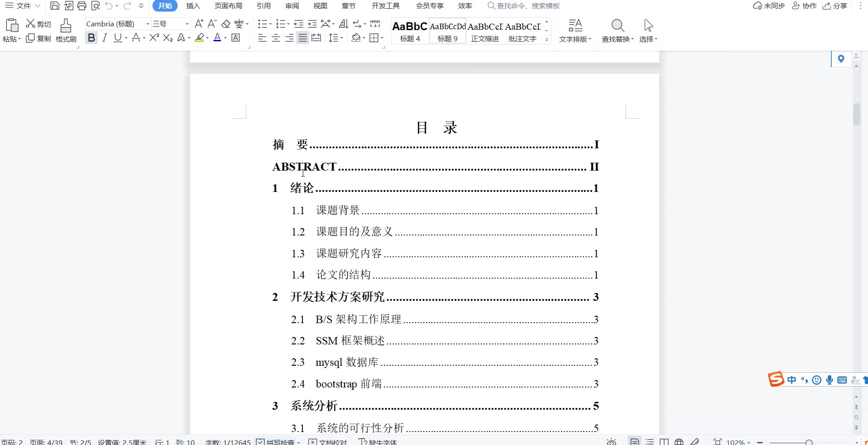Viewport: 868px width, 445px height.
Task: Apply the blue font color button
Action: [217, 38]
